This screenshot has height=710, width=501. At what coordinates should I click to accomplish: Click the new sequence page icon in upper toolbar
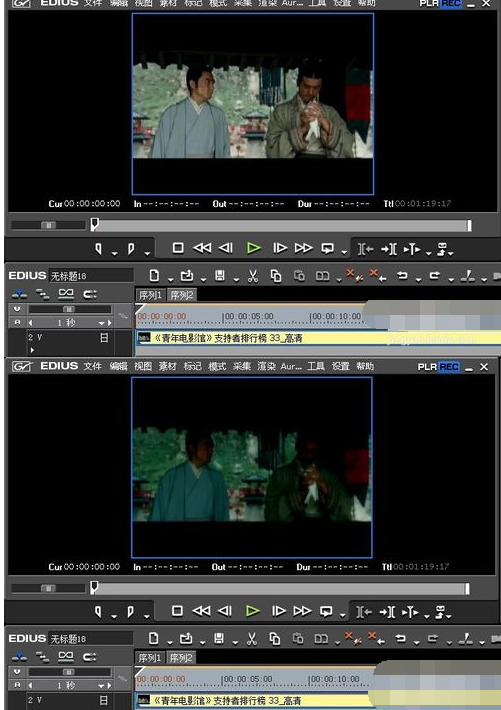point(154,275)
